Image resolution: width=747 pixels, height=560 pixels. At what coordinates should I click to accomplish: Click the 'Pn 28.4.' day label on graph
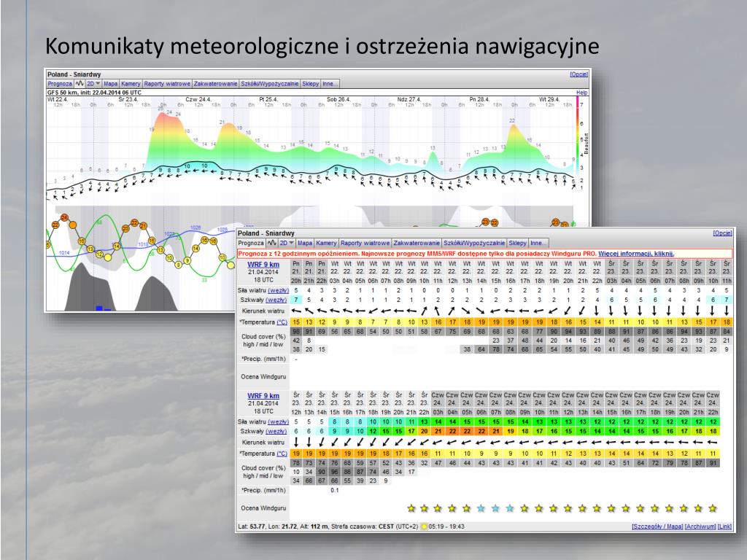click(x=479, y=99)
